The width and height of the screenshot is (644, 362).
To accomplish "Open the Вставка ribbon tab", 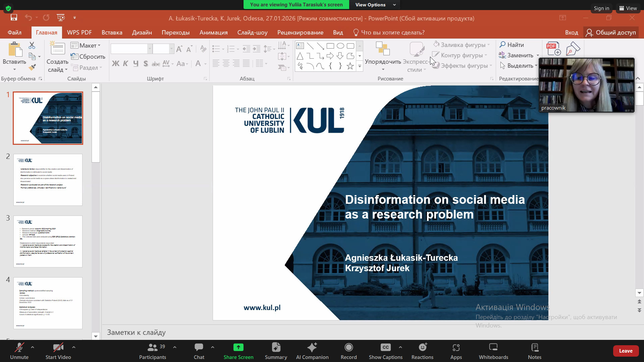I will tap(112, 33).
